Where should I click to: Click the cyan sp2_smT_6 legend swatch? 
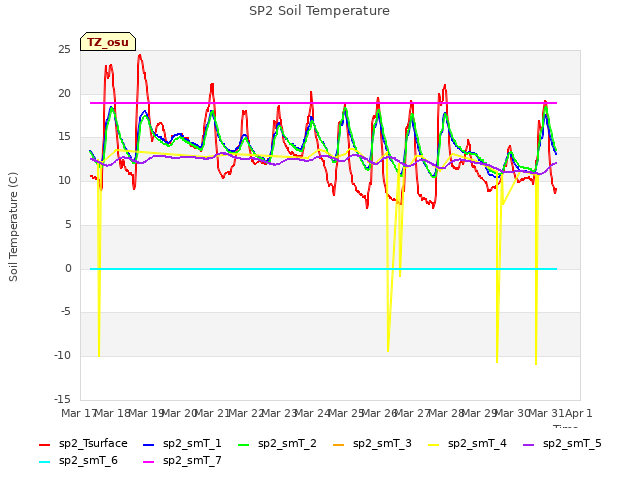pos(44,462)
